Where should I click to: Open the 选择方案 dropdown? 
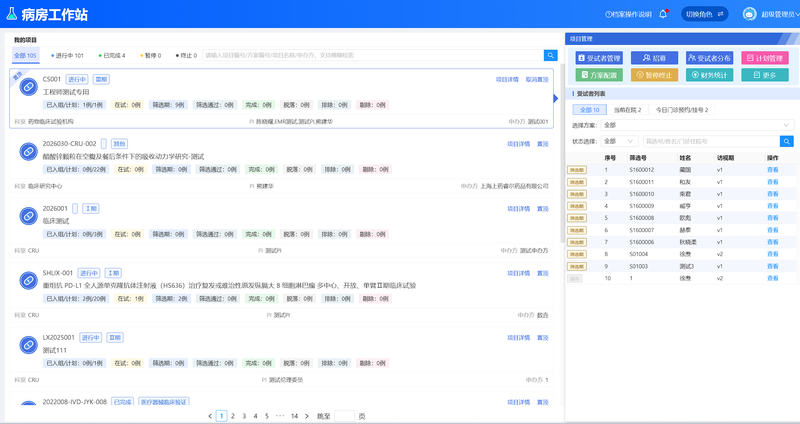tap(697, 125)
